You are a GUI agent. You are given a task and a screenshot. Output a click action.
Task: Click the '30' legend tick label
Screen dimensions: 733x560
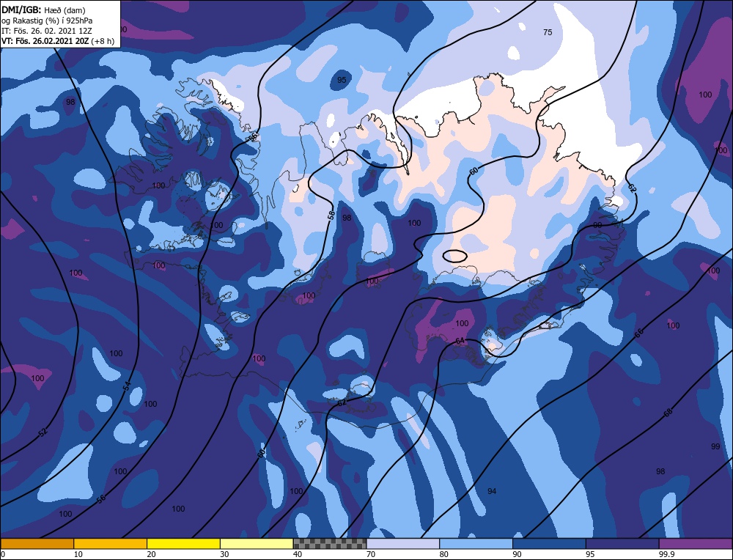224,554
